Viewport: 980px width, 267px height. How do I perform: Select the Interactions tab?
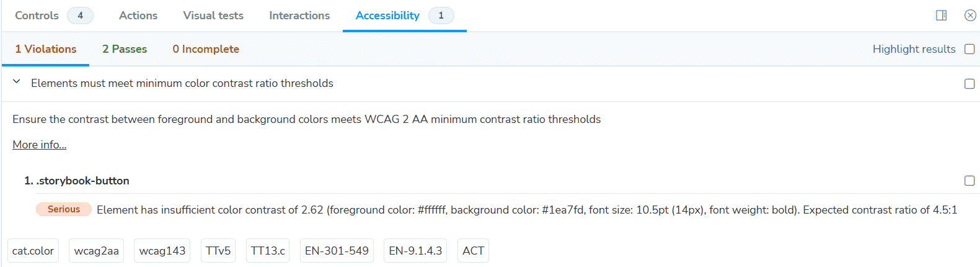click(x=299, y=16)
